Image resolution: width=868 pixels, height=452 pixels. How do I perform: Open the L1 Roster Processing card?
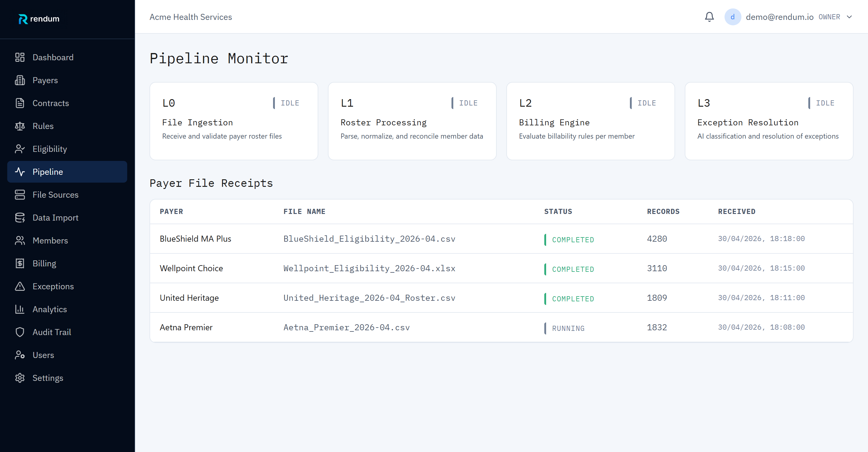(x=412, y=121)
